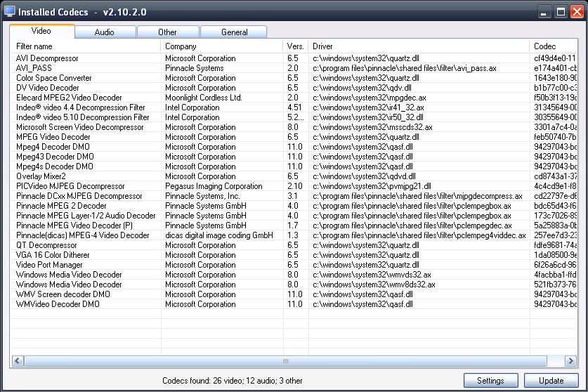The height and width of the screenshot is (392, 588).
Task: Click the horizontal scrollbar left arrow
Action: click(x=18, y=361)
